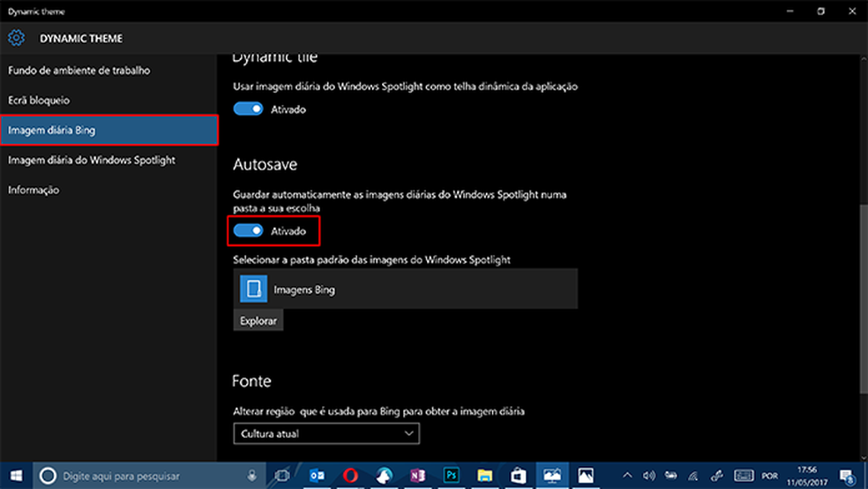The height and width of the screenshot is (489, 868).
Task: Open File Explorer from taskbar
Action: [x=485, y=476]
